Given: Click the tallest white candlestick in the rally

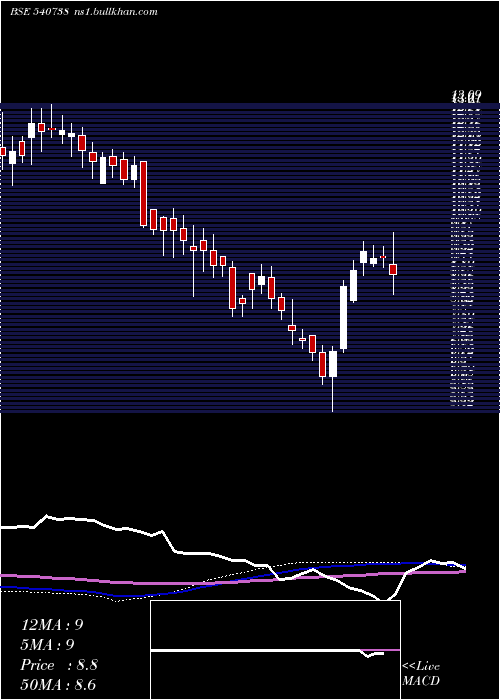Looking at the screenshot, I should pos(343,317).
